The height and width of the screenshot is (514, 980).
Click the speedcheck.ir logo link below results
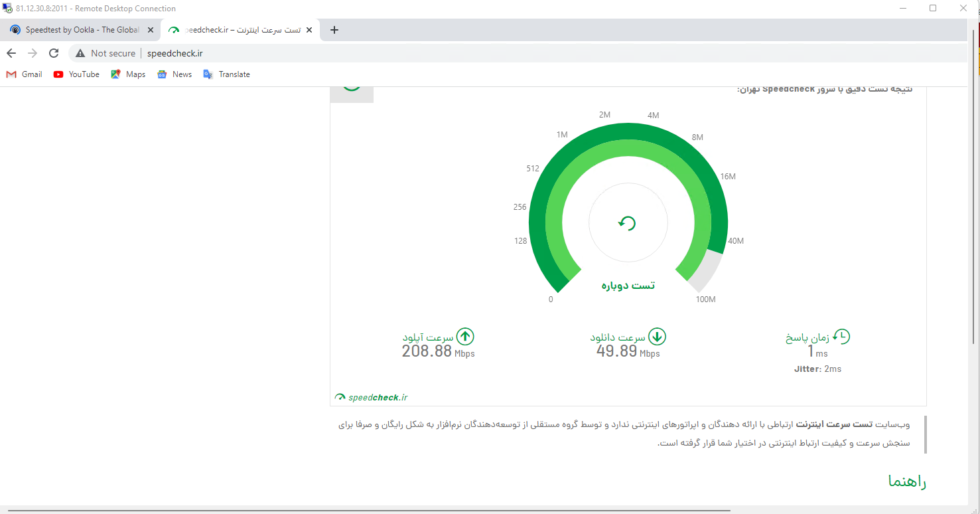click(372, 397)
